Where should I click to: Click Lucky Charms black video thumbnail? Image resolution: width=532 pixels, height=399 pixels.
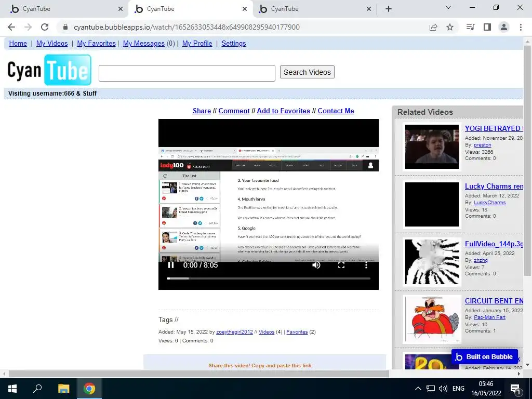pyautogui.click(x=432, y=204)
